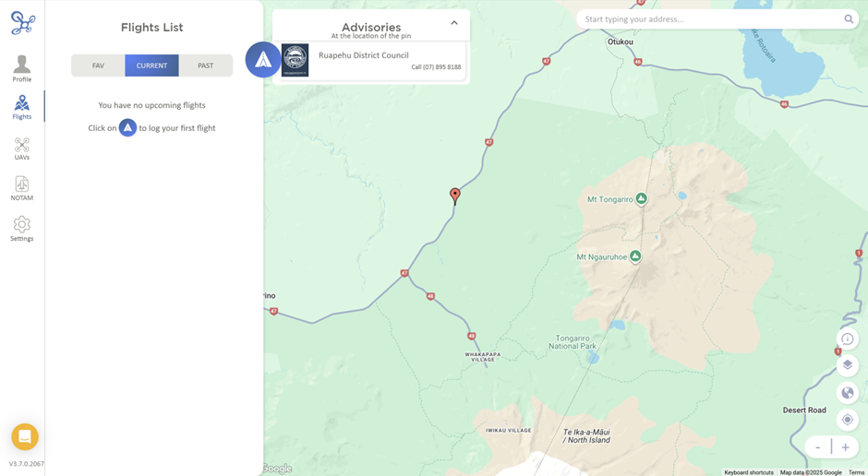
Task: Switch to globe satellite map view
Action: pyautogui.click(x=848, y=393)
